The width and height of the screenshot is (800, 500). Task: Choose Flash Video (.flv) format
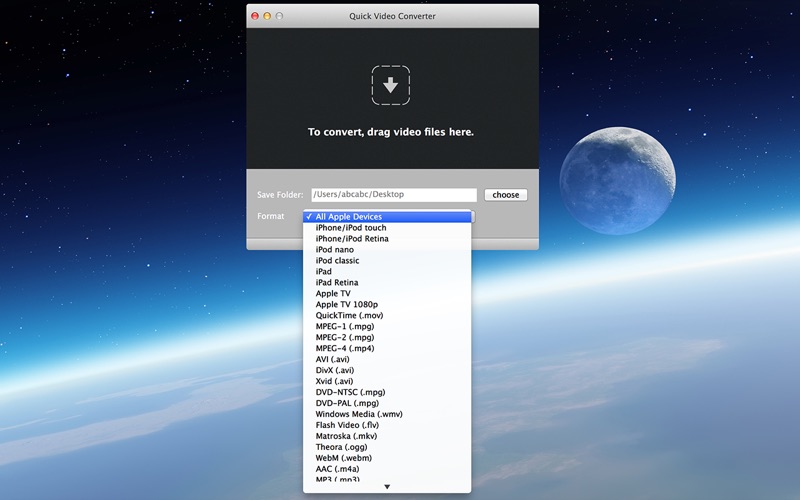(x=387, y=425)
